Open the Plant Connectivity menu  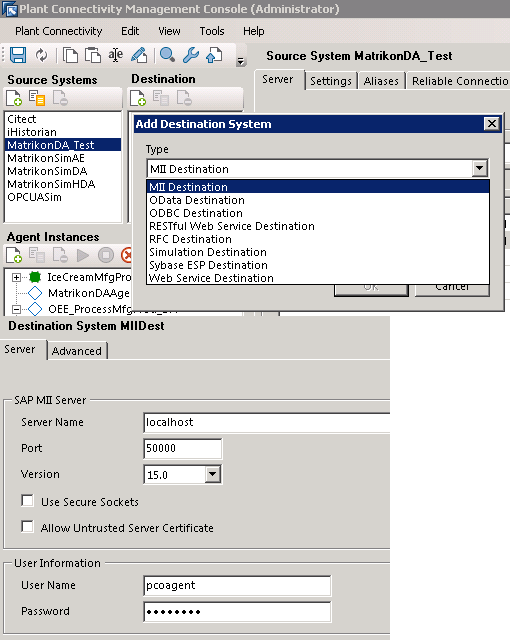[x=59, y=31]
